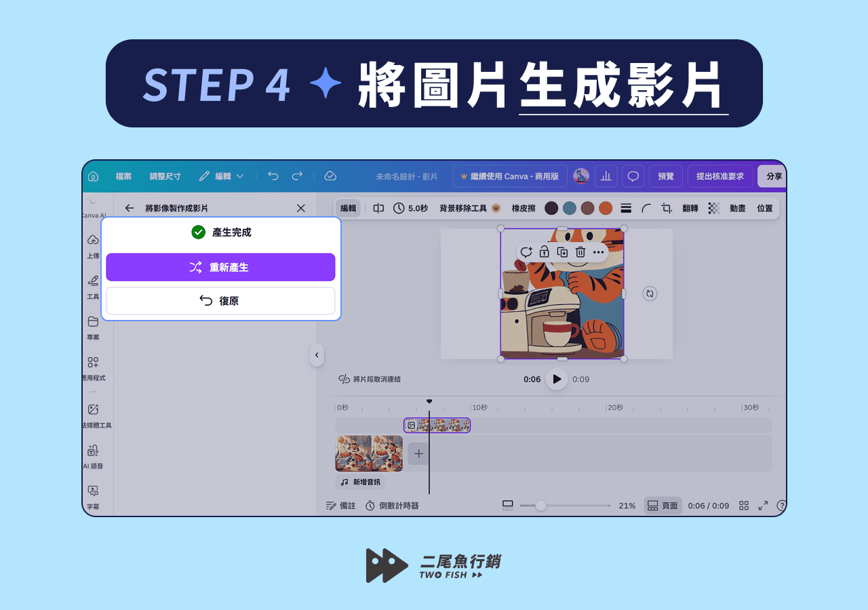Click the 新增音訊 add audio button
This screenshot has width=868, height=610.
(x=360, y=482)
